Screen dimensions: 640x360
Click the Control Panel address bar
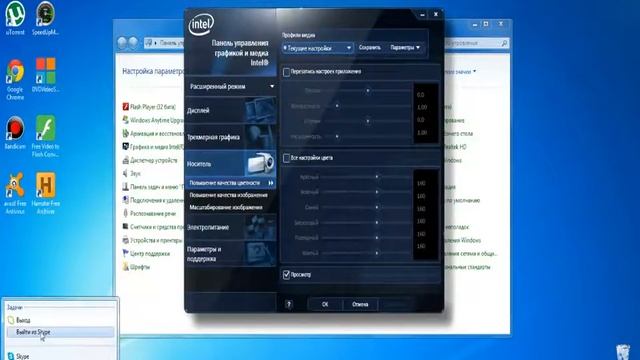(x=164, y=42)
